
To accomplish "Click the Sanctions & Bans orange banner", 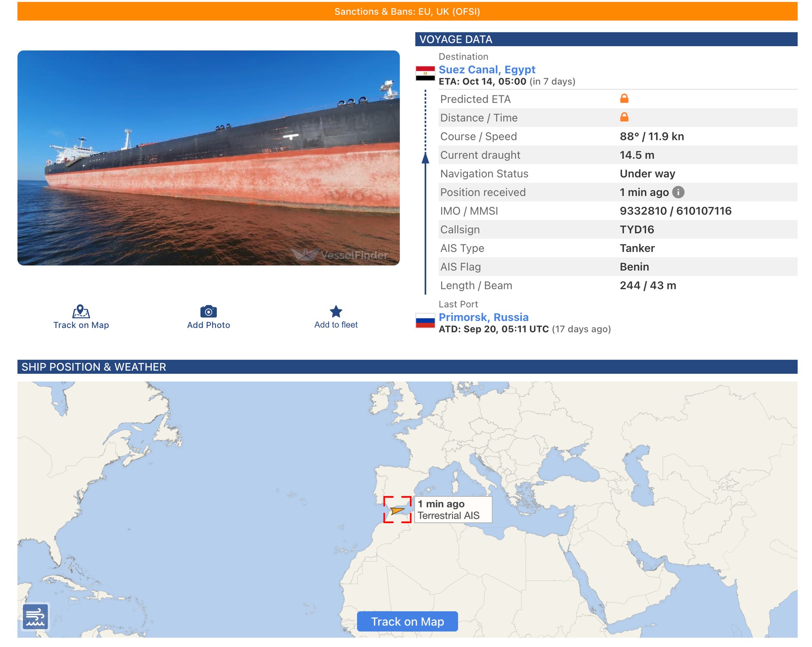I will point(407,12).
